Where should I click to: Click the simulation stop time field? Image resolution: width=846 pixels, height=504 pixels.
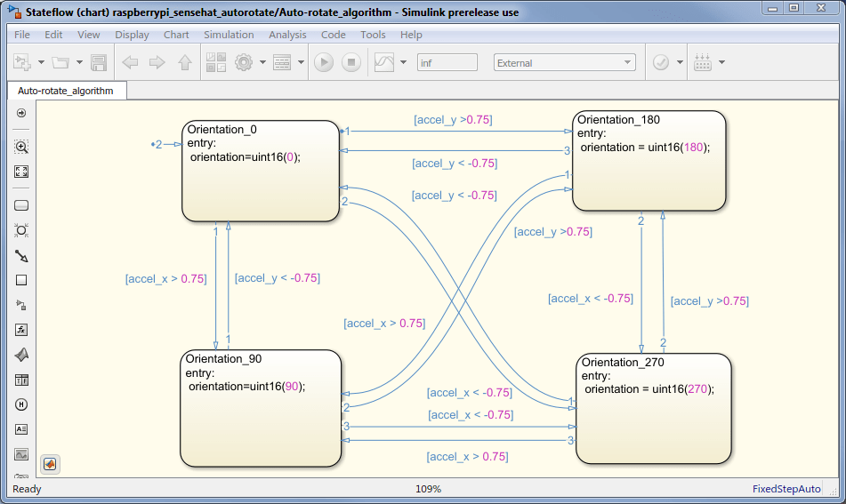pos(447,62)
